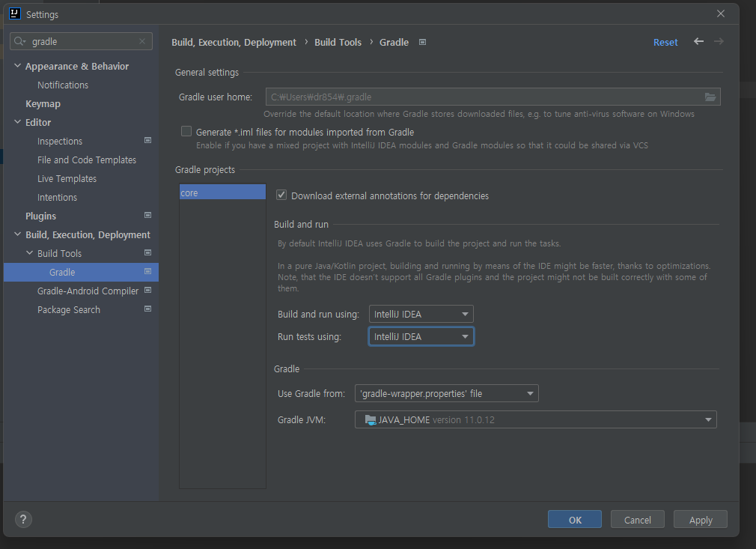Click OK to confirm settings

coord(575,520)
